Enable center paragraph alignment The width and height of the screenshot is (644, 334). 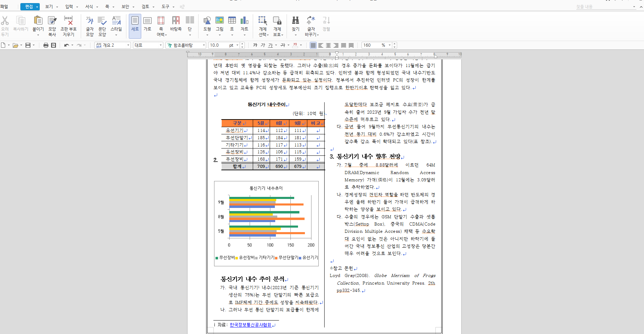click(328, 45)
